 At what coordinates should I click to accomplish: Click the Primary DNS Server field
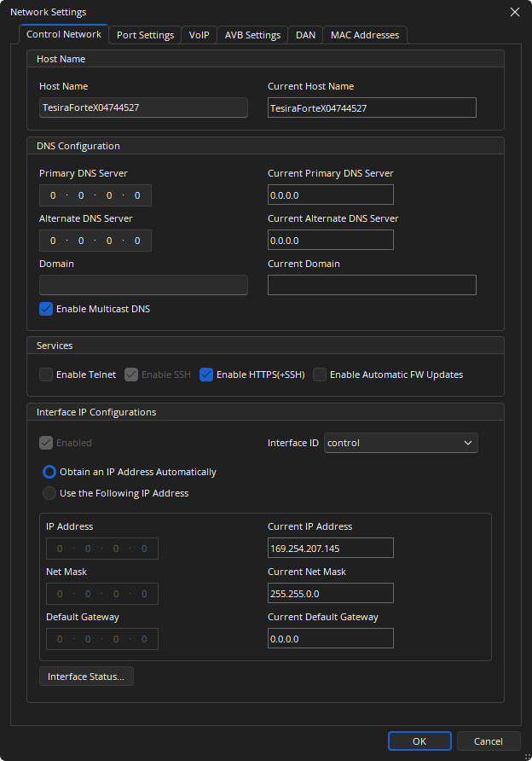click(95, 195)
